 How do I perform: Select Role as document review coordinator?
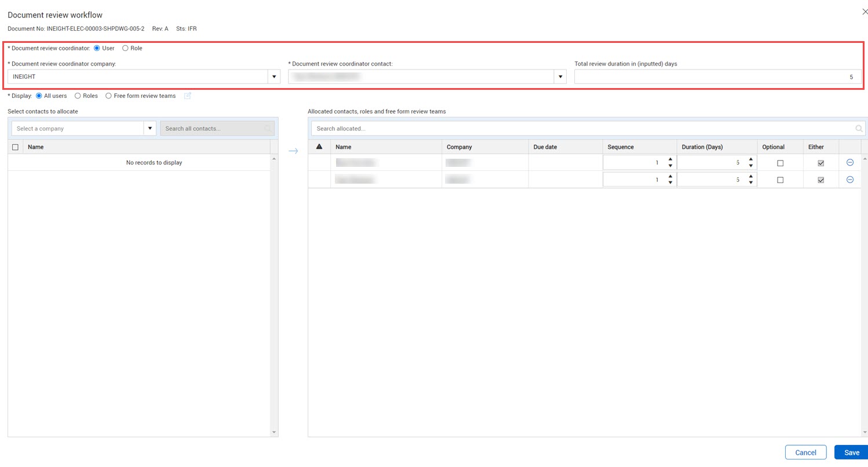(125, 48)
